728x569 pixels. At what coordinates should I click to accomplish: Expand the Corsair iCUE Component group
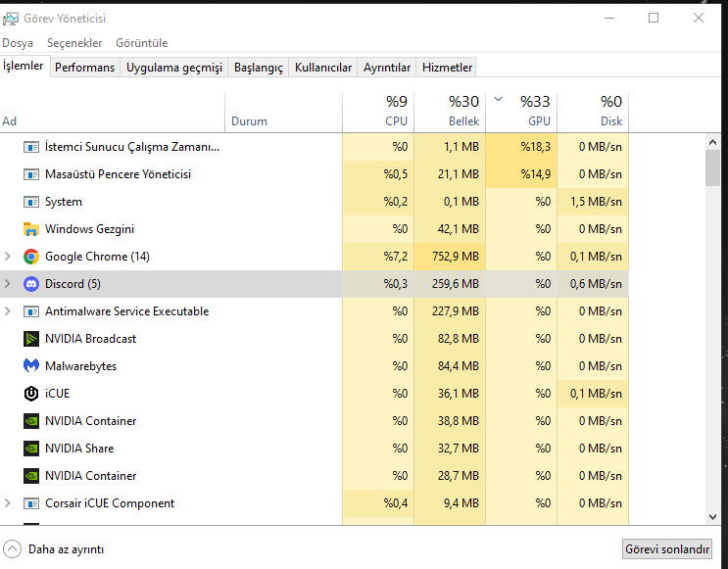point(8,503)
